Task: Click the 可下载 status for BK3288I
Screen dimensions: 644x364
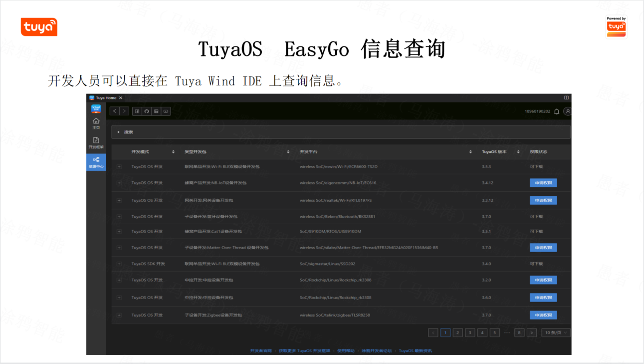Action: click(536, 217)
